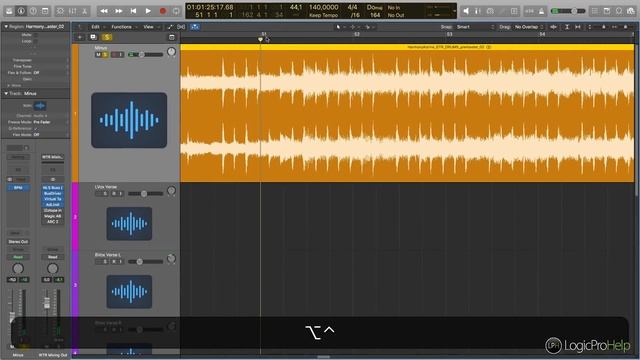Image resolution: width=640 pixels, height=360 pixels.
Task: Open the media Browsers icon
Action: coord(631,11)
